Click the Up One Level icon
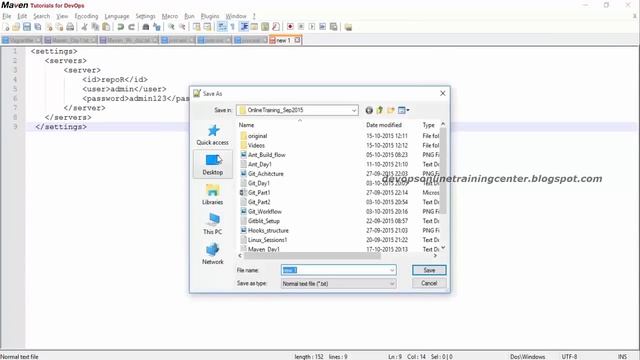The width and height of the screenshot is (640, 360). click(x=380, y=110)
